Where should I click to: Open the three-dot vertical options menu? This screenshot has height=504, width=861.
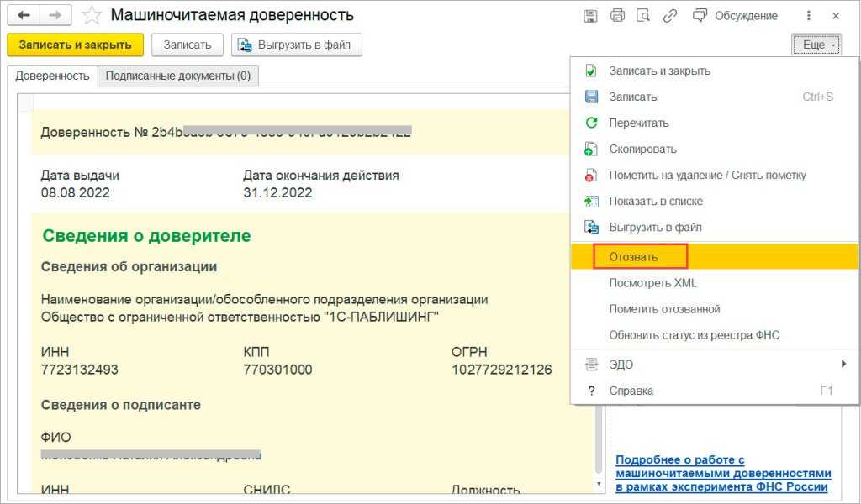pos(809,16)
